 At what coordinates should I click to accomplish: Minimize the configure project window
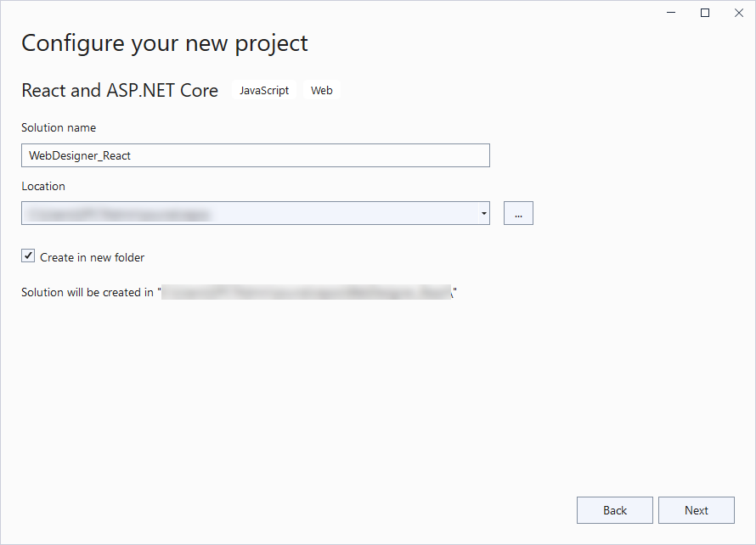(671, 13)
